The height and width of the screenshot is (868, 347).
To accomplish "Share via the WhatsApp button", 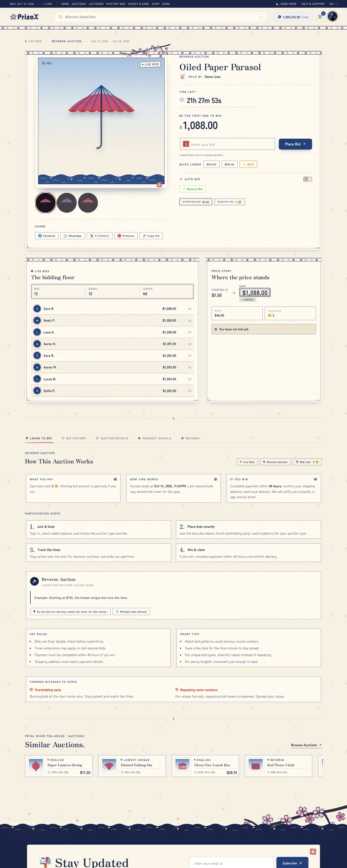I will pyautogui.click(x=73, y=236).
